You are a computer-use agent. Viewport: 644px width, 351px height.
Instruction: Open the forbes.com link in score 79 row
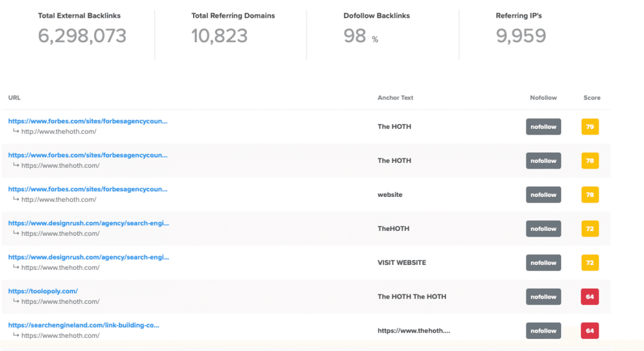click(x=87, y=121)
